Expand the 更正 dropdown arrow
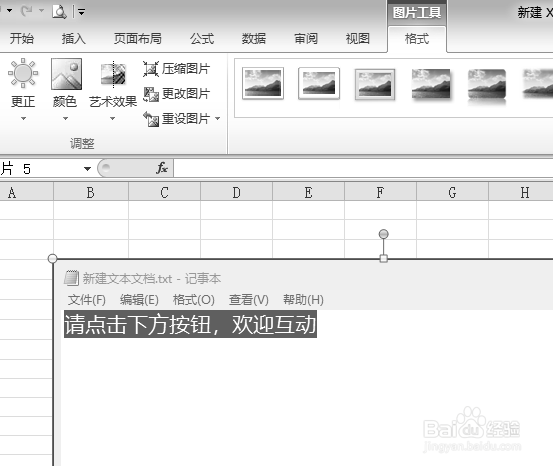This screenshot has width=553, height=466. click(23, 119)
